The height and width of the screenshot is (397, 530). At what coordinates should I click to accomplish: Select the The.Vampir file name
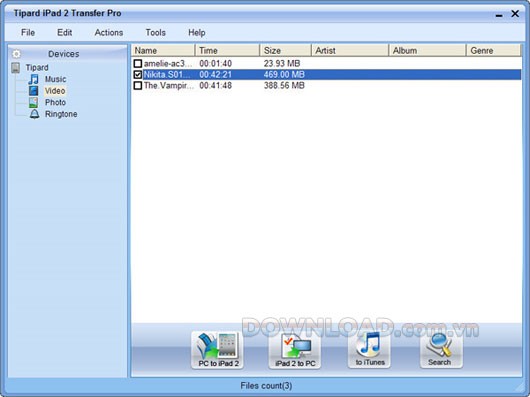tap(169, 85)
